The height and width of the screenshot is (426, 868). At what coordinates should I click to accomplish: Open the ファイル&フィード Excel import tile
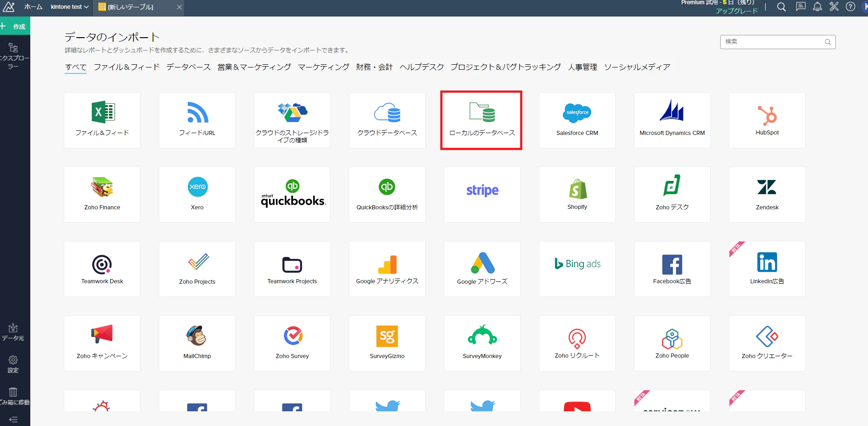(x=102, y=120)
